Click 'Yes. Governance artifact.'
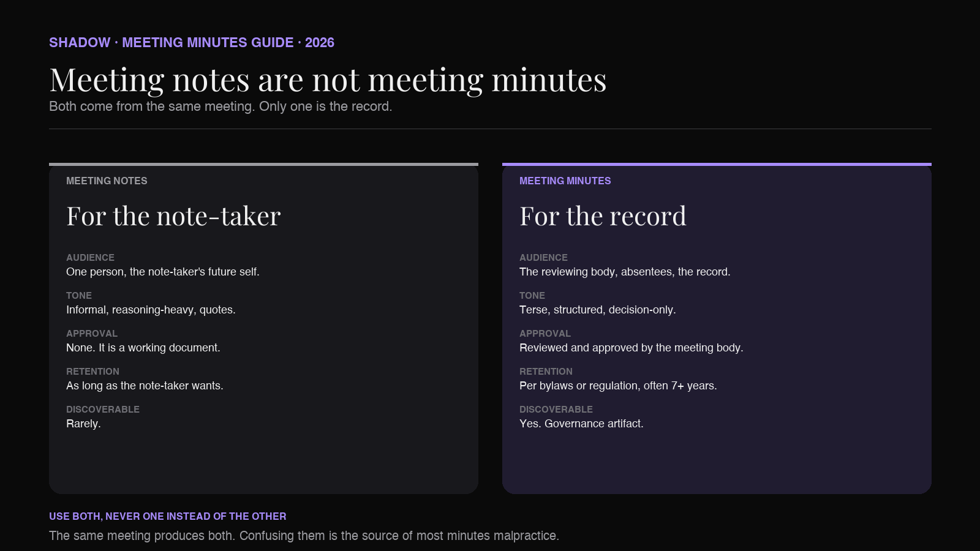 [x=581, y=424]
